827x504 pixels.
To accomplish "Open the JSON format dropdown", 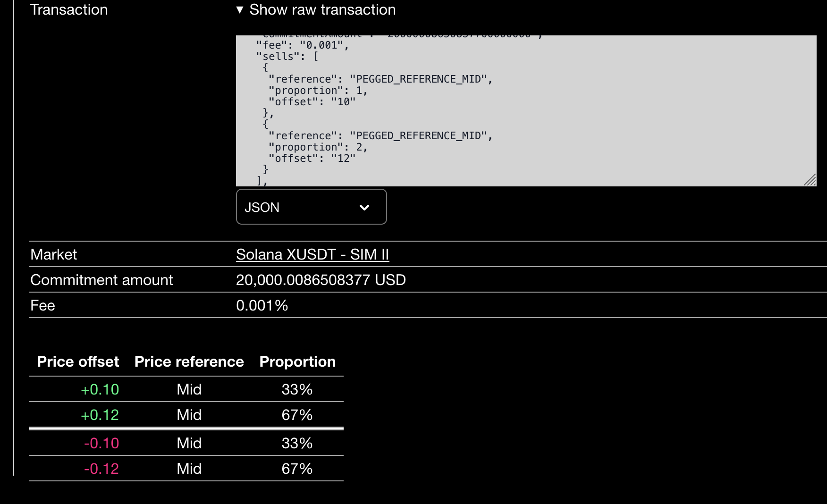I will 311,207.
